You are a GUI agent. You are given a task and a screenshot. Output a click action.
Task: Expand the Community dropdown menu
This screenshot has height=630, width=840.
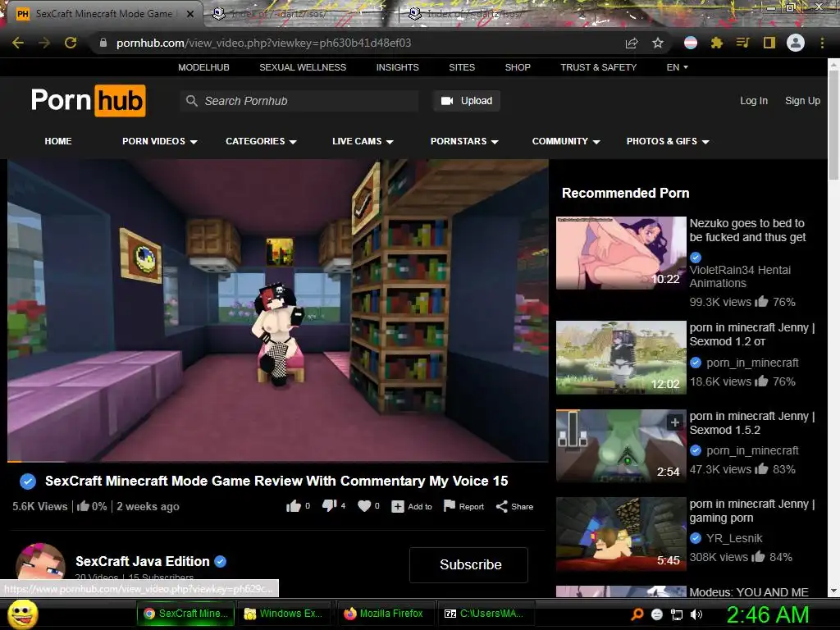566,141
